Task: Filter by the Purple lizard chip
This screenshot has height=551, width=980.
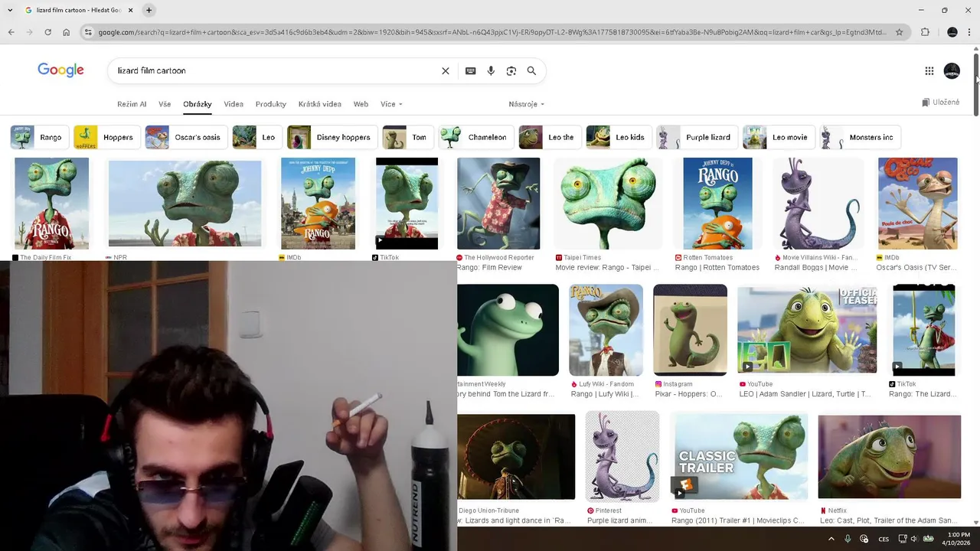Action: point(697,137)
